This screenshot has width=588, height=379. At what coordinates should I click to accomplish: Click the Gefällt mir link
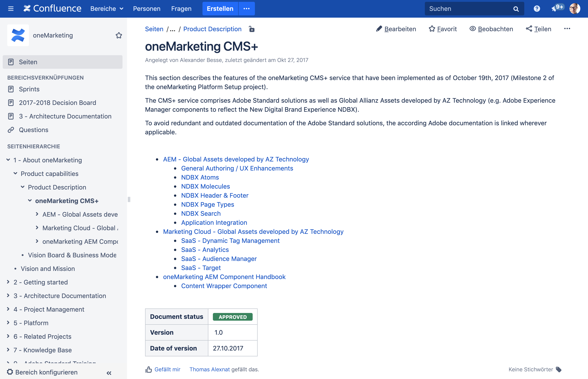pos(167,370)
